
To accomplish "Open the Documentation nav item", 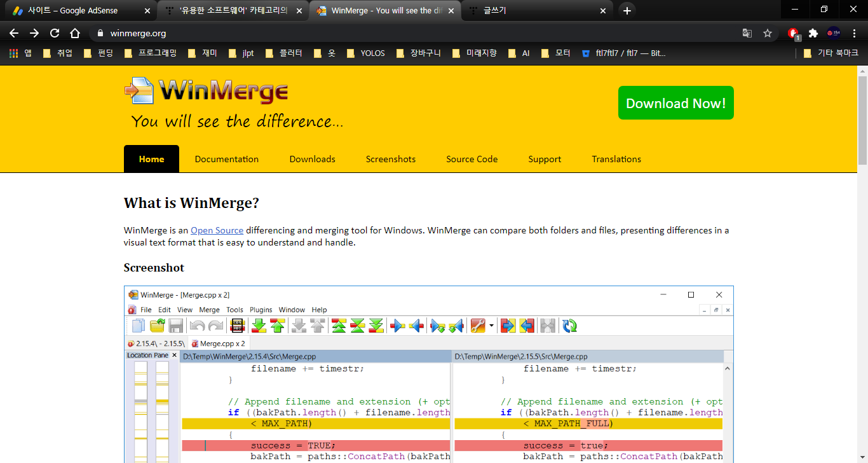I will coord(227,159).
